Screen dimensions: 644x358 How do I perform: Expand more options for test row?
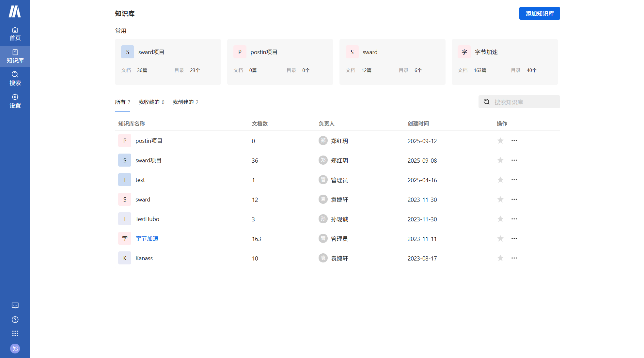point(514,180)
